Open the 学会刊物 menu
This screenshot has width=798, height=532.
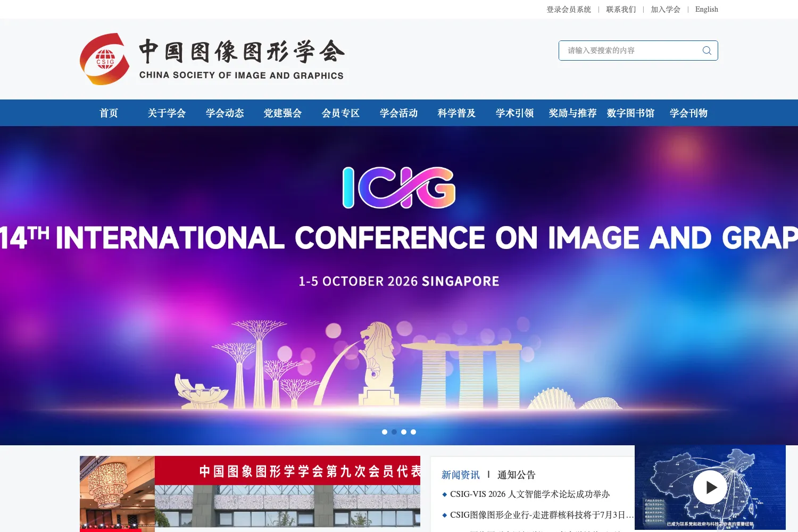click(688, 113)
